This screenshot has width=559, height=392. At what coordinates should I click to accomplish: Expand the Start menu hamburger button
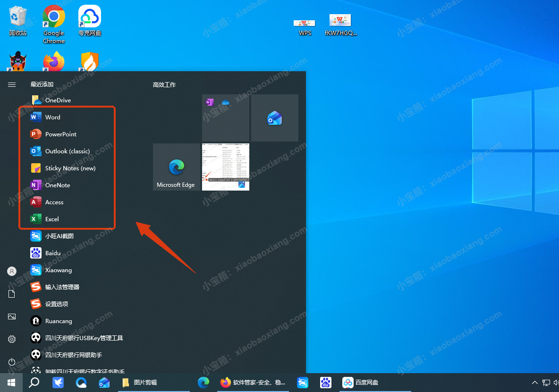[12, 84]
